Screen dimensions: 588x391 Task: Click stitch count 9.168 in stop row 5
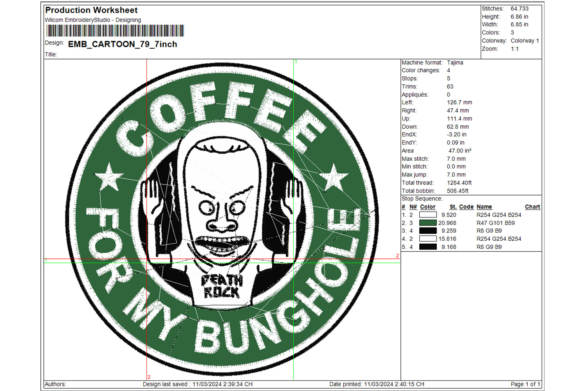pyautogui.click(x=449, y=247)
